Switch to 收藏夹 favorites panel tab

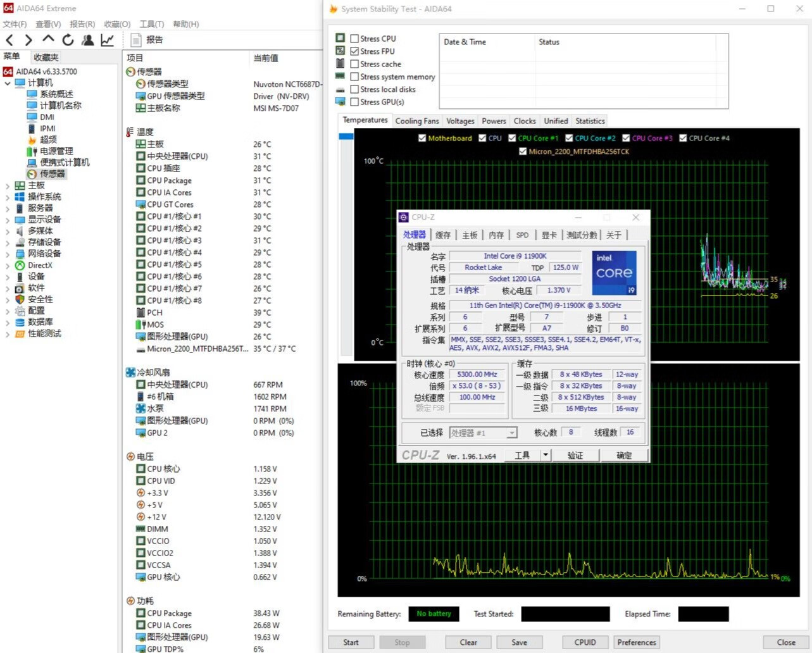point(46,57)
